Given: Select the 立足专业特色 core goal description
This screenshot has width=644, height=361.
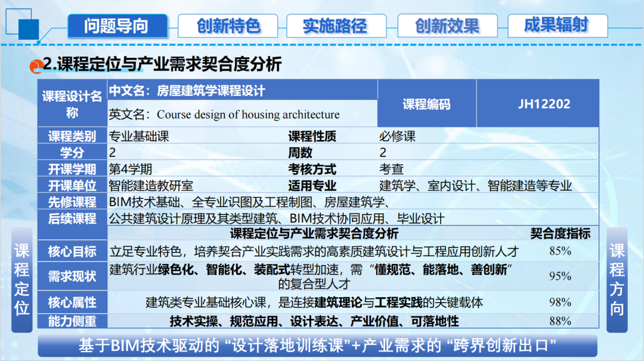Looking at the screenshot, I should pyautogui.click(x=314, y=251).
